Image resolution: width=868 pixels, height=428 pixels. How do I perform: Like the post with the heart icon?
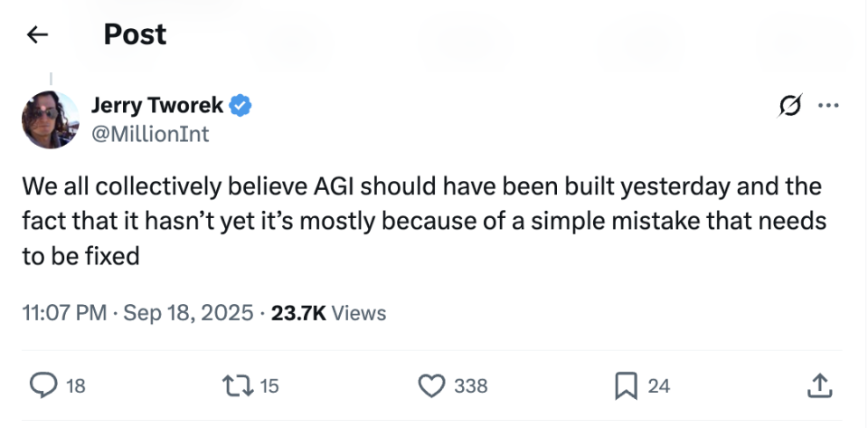[430, 385]
